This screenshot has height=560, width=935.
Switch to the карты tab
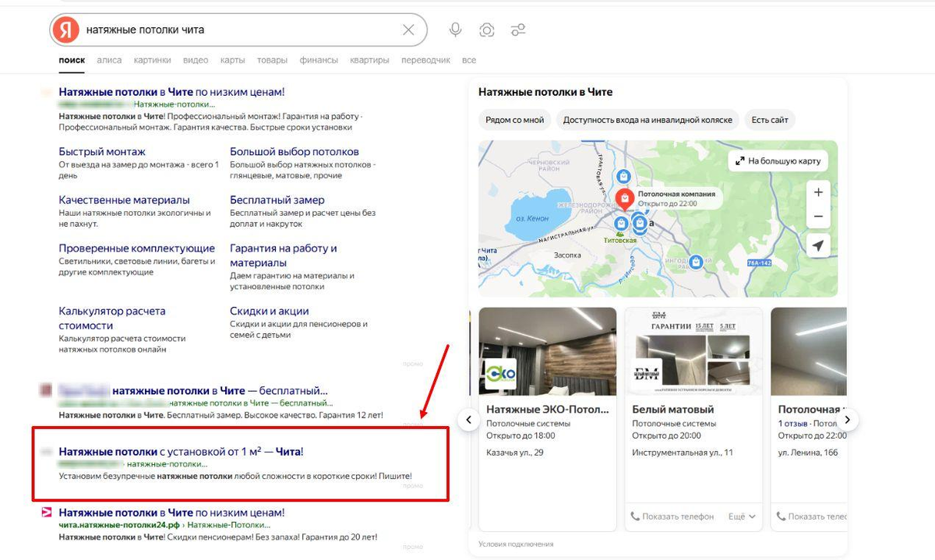click(232, 60)
